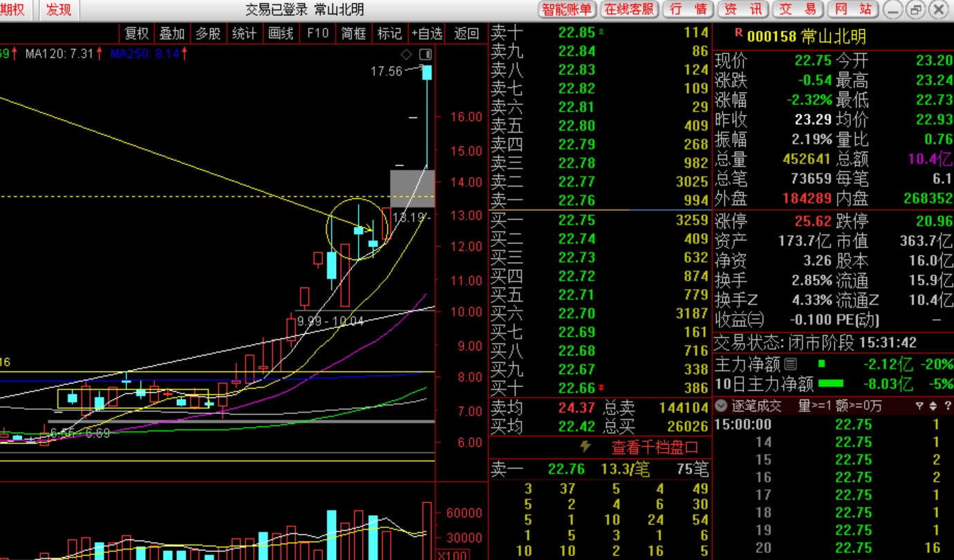
Task: Click the 复权 toolbar button
Action: coord(136,33)
